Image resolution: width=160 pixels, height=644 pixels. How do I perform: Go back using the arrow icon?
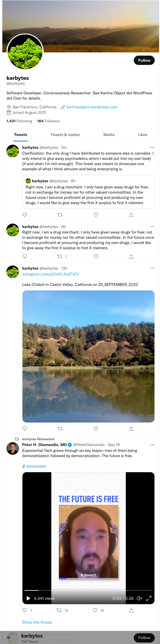coord(9,638)
